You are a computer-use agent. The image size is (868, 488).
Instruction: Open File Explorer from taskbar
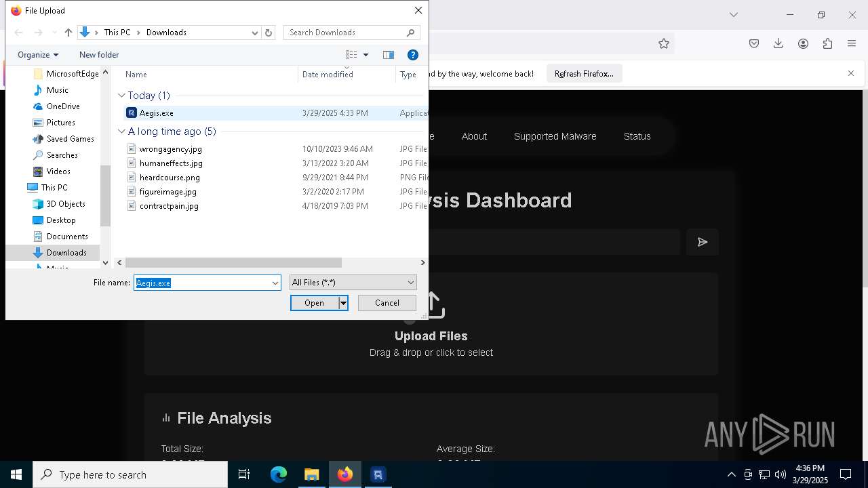311,474
